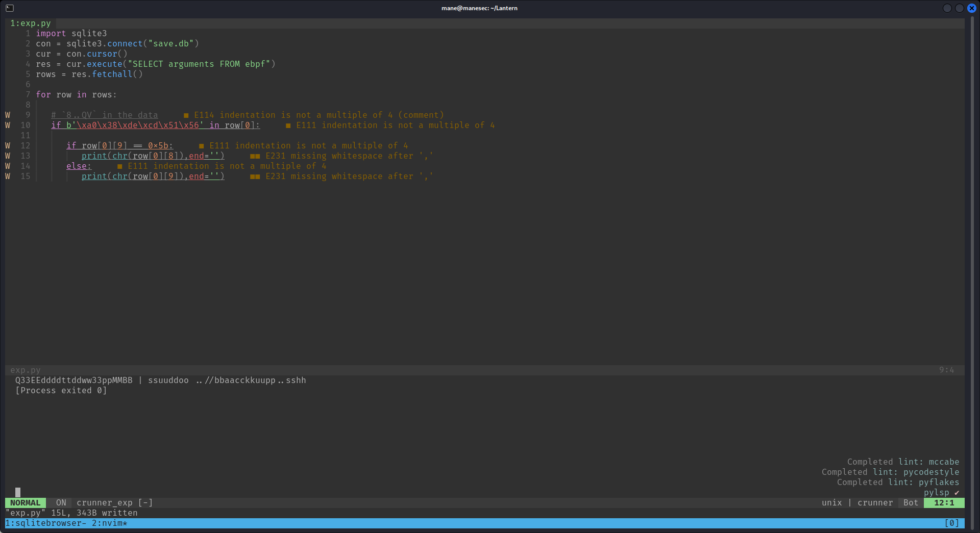Screen dimensions: 980x533
Task: Click the "save.db" string on line 2
Action: 171,44
